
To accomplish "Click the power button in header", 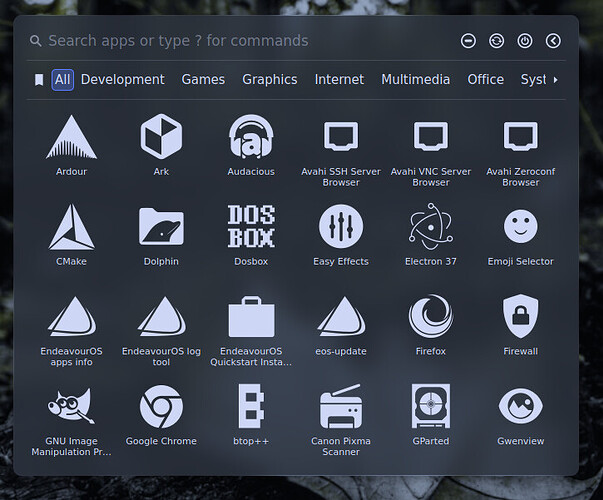I will [525, 41].
